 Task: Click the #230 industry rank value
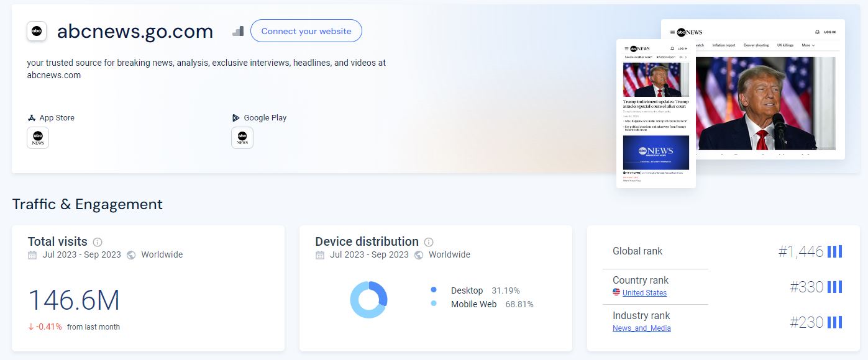tap(806, 322)
